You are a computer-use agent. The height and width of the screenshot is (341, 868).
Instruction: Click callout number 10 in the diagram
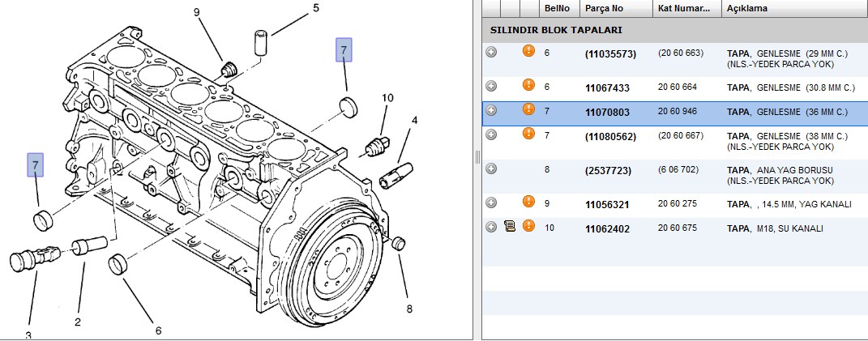tap(387, 98)
